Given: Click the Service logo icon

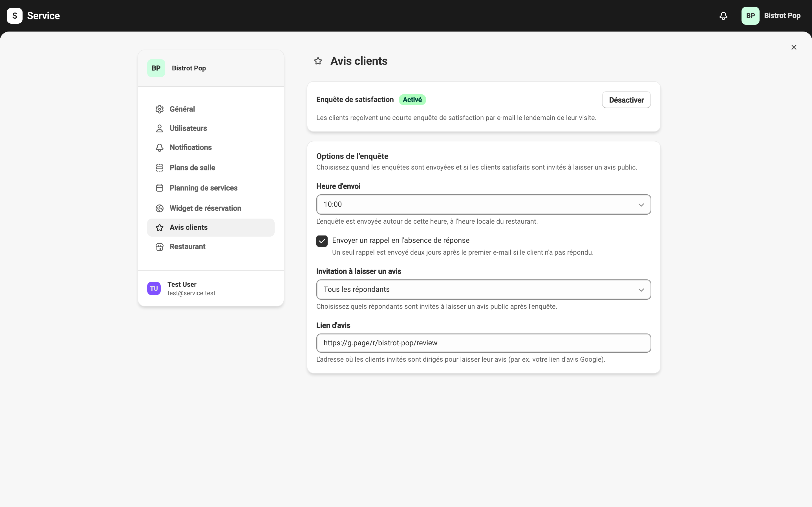Looking at the screenshot, I should point(15,16).
